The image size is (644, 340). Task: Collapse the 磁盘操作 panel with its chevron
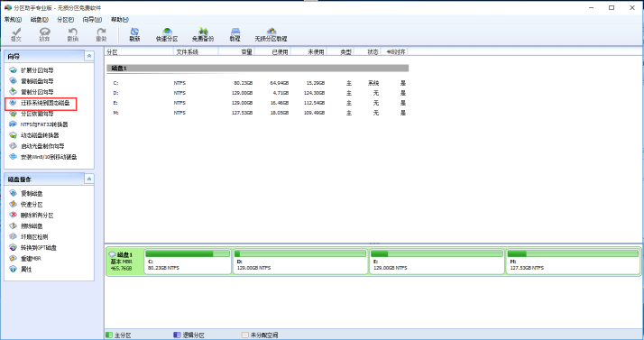coord(89,179)
